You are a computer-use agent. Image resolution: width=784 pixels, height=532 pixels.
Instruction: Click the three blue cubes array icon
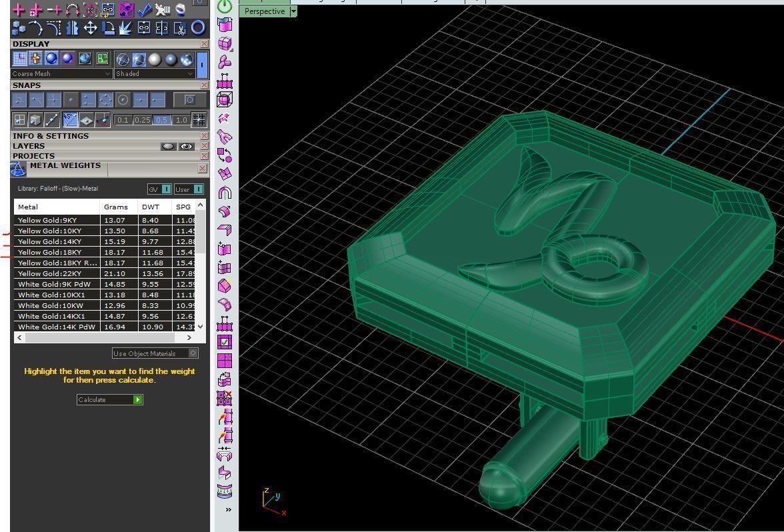tap(19, 28)
